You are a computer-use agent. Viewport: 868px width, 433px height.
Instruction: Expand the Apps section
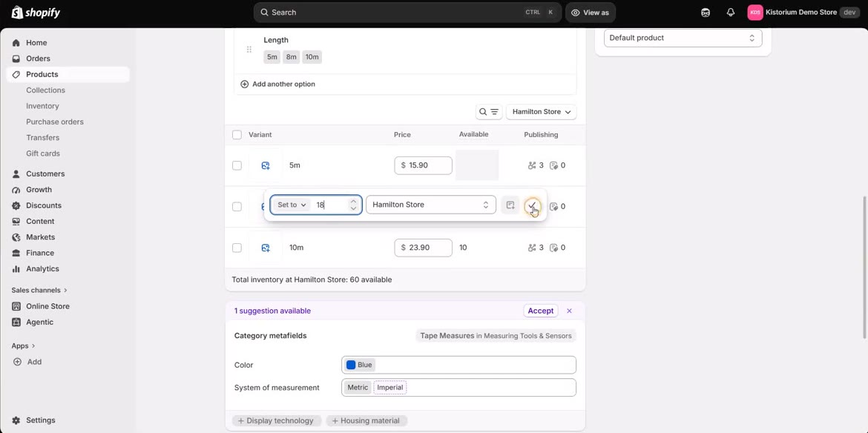click(23, 346)
